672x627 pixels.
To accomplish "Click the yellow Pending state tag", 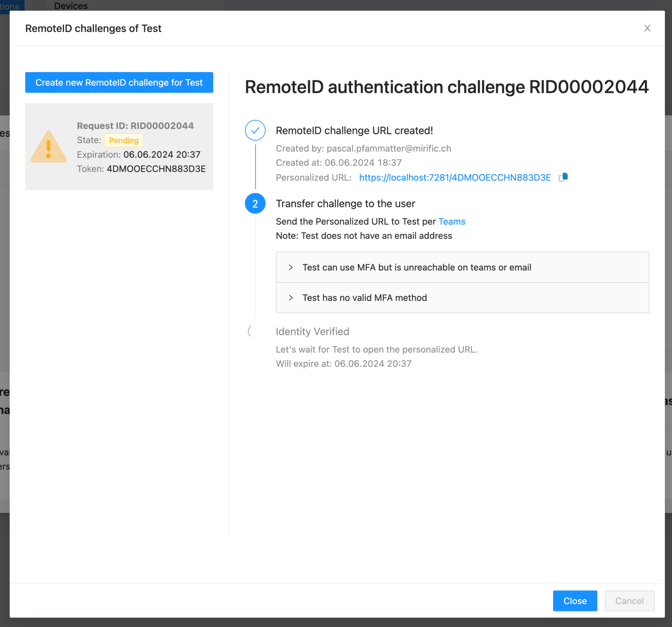I will tap(124, 140).
